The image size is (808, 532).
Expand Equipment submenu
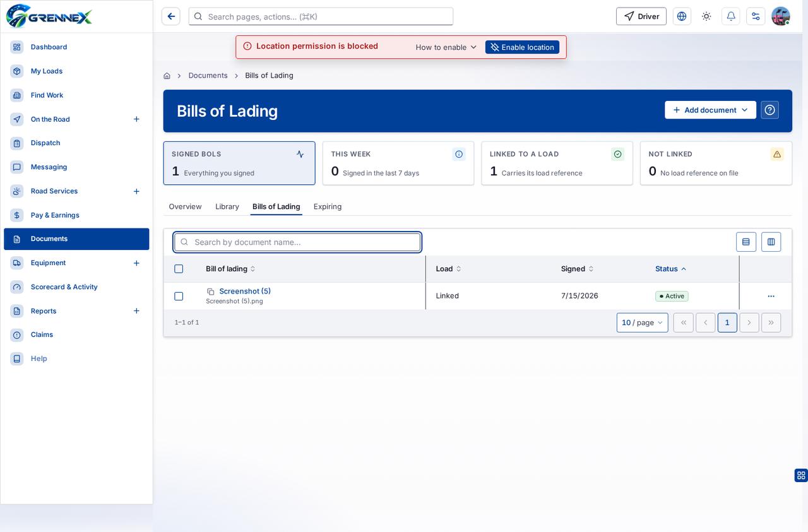click(136, 263)
